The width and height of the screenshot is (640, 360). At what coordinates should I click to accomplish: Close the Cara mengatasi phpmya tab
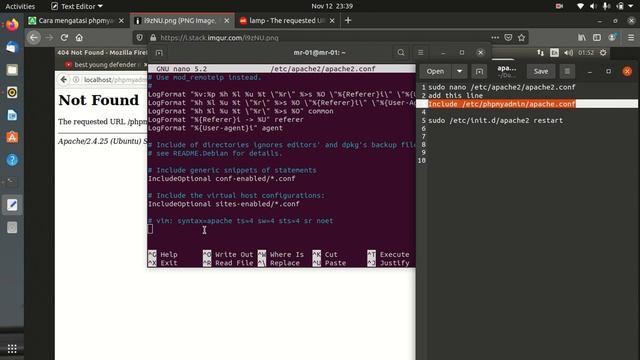[121, 20]
